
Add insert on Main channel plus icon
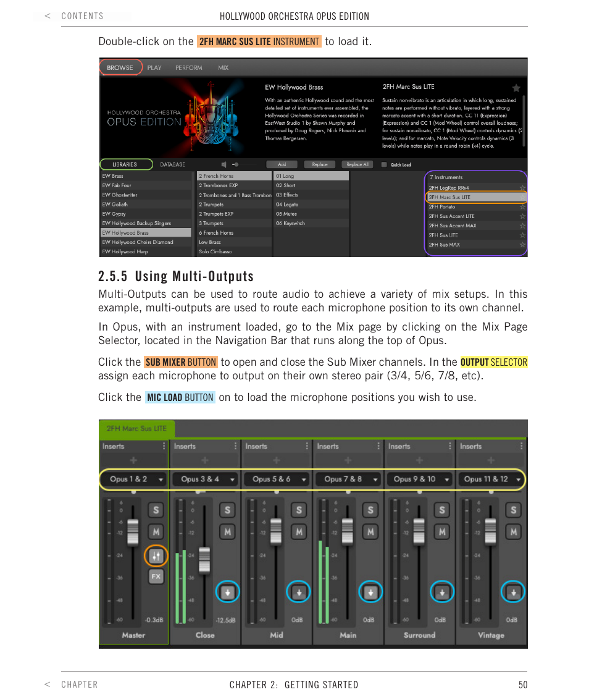pos(348,460)
